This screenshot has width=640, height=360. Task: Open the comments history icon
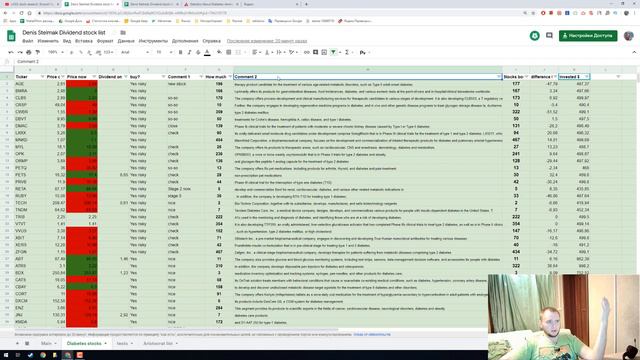(x=549, y=36)
